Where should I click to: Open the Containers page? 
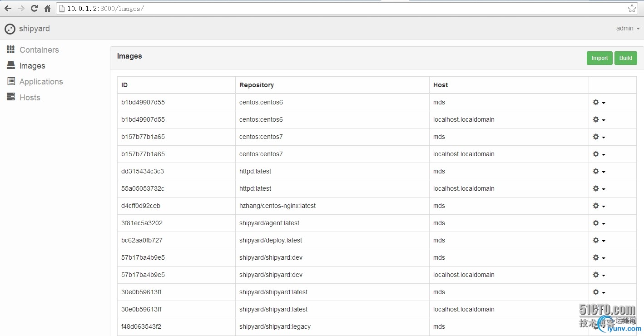(39, 50)
